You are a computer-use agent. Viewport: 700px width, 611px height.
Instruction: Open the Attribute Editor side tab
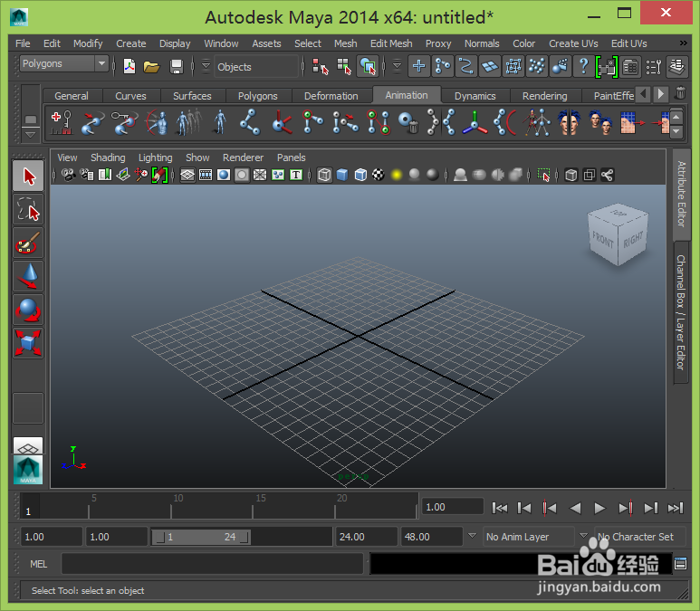[681, 194]
